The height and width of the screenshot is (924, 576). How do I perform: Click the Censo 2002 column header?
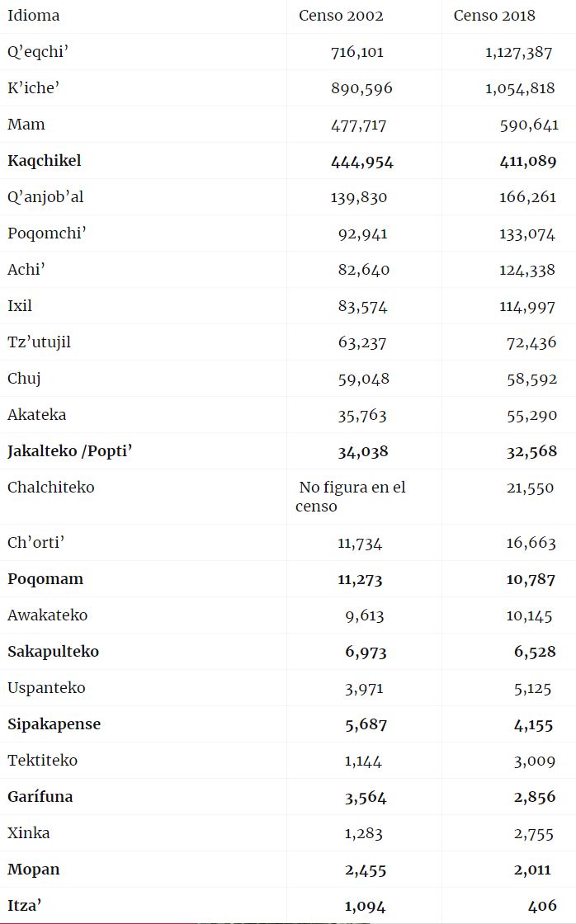341,16
